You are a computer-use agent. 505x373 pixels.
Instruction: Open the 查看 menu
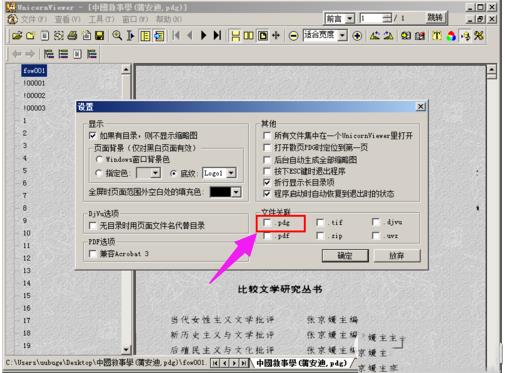(x=68, y=19)
